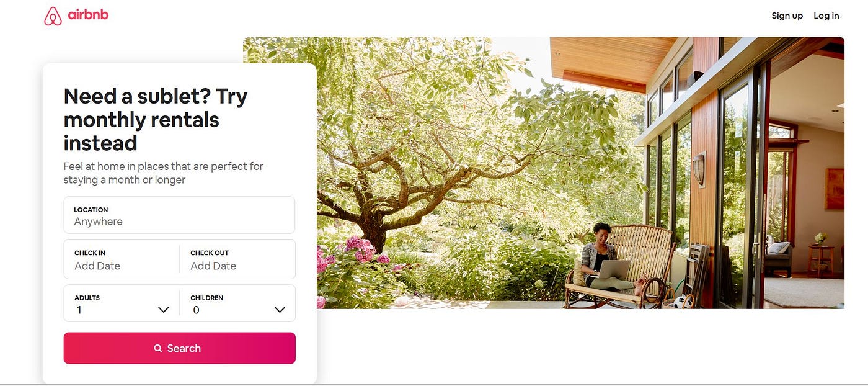Viewport: 868px width, 386px height.
Task: Focus the Location 'Anywhere' field
Action: [x=179, y=215]
